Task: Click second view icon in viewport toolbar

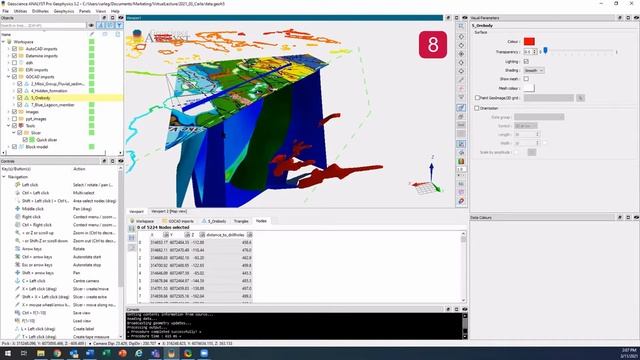Action: point(461,37)
